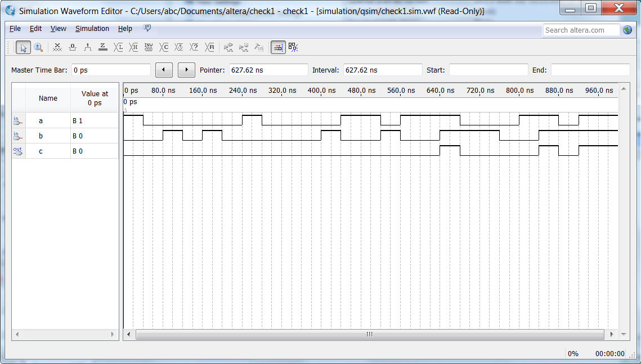Force the waveform value to 1
This screenshot has width=641, height=364.
coord(87,47)
